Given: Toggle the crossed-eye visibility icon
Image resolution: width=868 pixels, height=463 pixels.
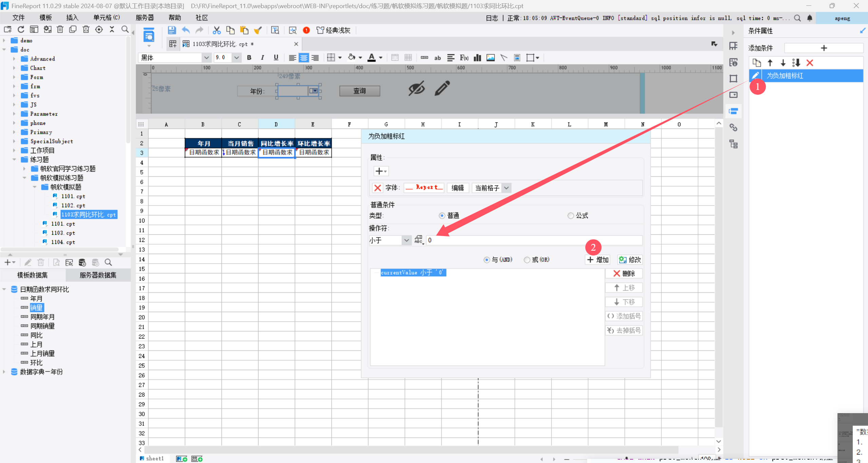Looking at the screenshot, I should (416, 89).
